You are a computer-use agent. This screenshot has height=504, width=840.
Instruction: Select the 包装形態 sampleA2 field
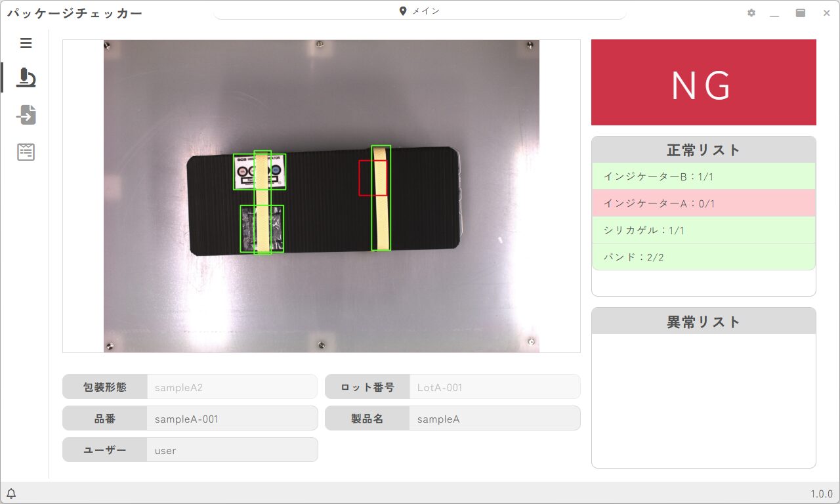232,387
